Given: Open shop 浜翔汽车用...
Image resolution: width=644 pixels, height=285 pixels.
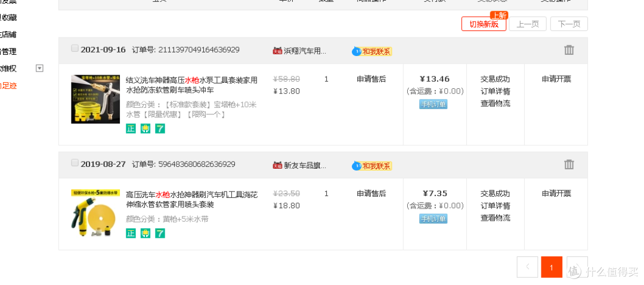Looking at the screenshot, I should 305,51.
